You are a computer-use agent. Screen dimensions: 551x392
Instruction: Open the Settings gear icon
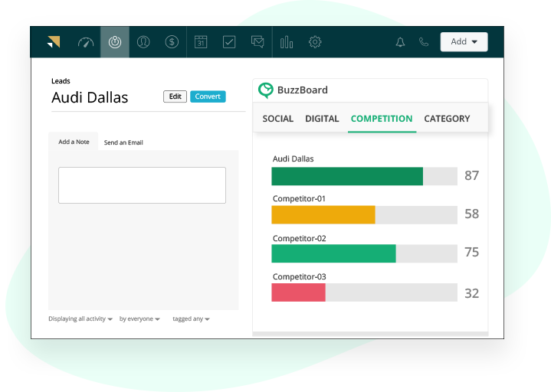[x=315, y=42]
